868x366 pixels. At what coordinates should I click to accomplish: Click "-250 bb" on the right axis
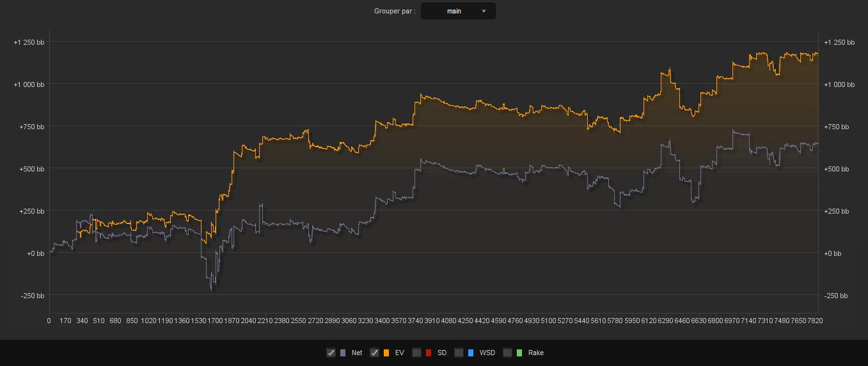[836, 296]
